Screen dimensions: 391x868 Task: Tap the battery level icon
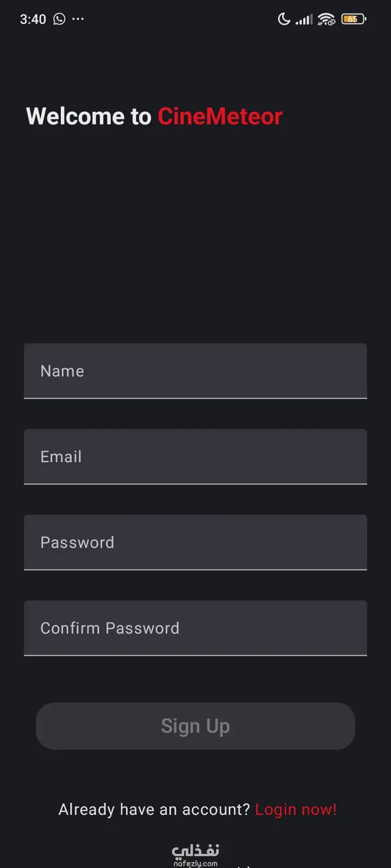354,20
